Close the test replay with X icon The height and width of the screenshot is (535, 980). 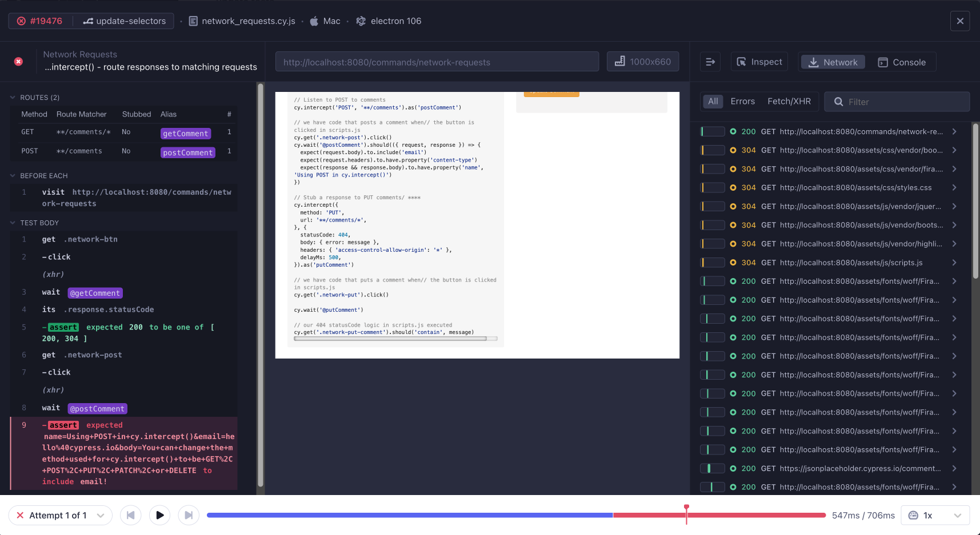(x=960, y=21)
